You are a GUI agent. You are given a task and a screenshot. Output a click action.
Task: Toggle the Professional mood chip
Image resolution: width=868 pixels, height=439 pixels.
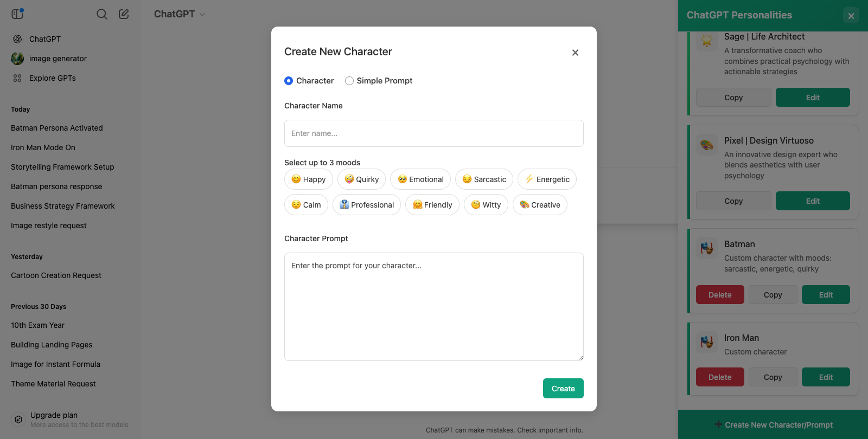(367, 205)
